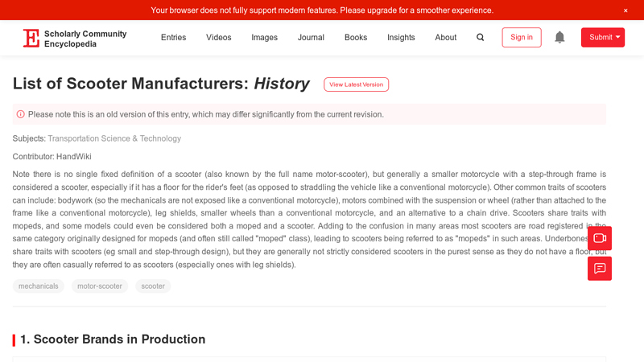Expand the Submit dropdown button
This screenshot has height=362, width=644.
pyautogui.click(x=603, y=38)
